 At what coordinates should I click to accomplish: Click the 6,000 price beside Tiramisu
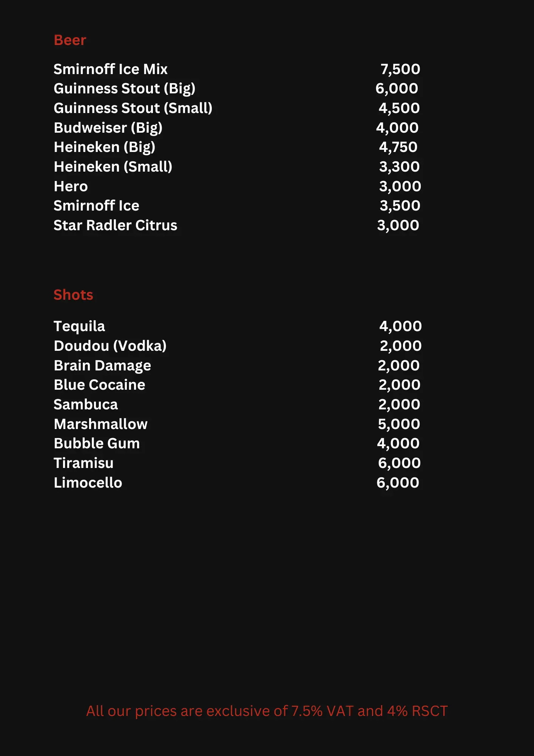tap(399, 463)
